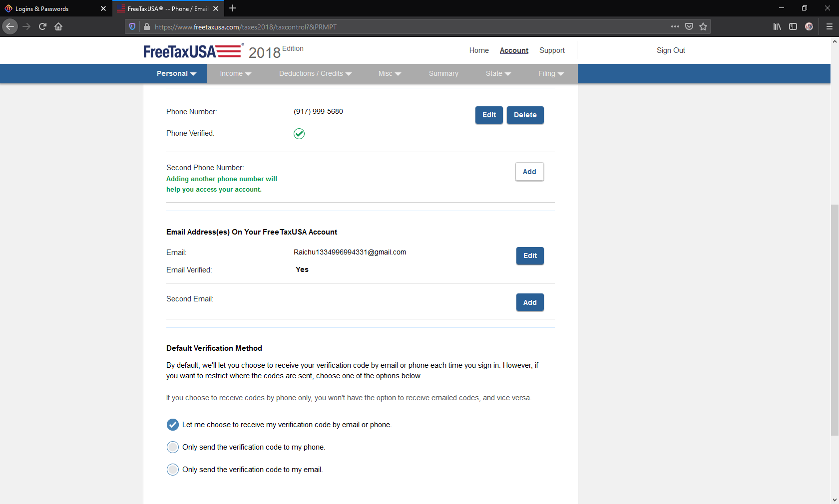Open the Support link

point(552,50)
